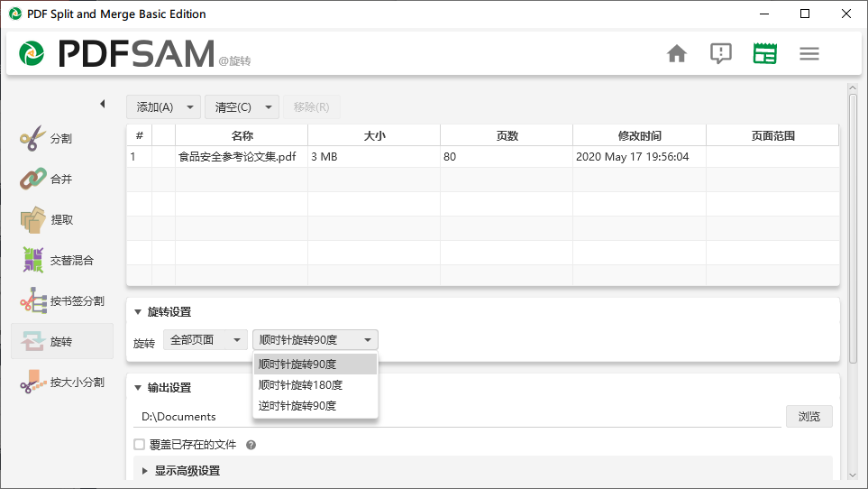Click the vertical scrollbar thumb
The height and width of the screenshot is (489, 868).
[853, 229]
